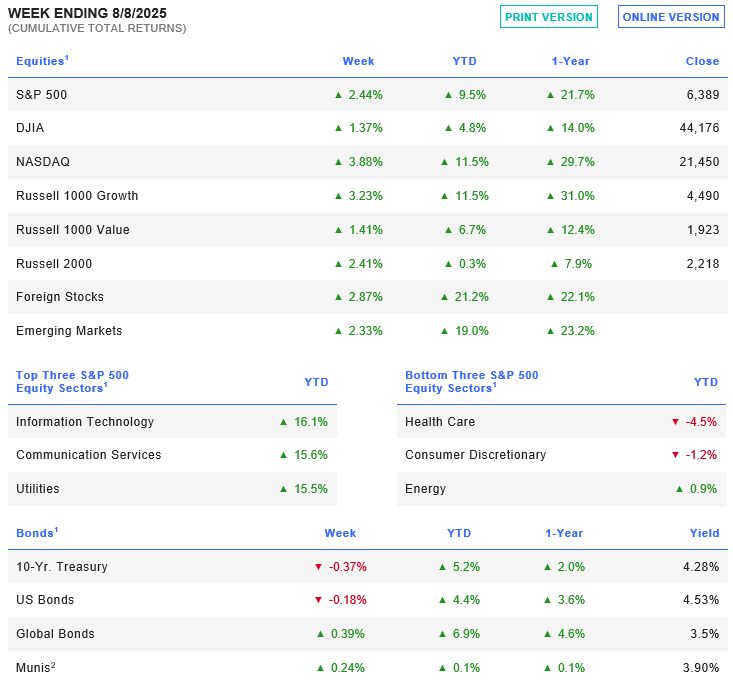Select the Consumer Discretionary sector row

[561, 455]
